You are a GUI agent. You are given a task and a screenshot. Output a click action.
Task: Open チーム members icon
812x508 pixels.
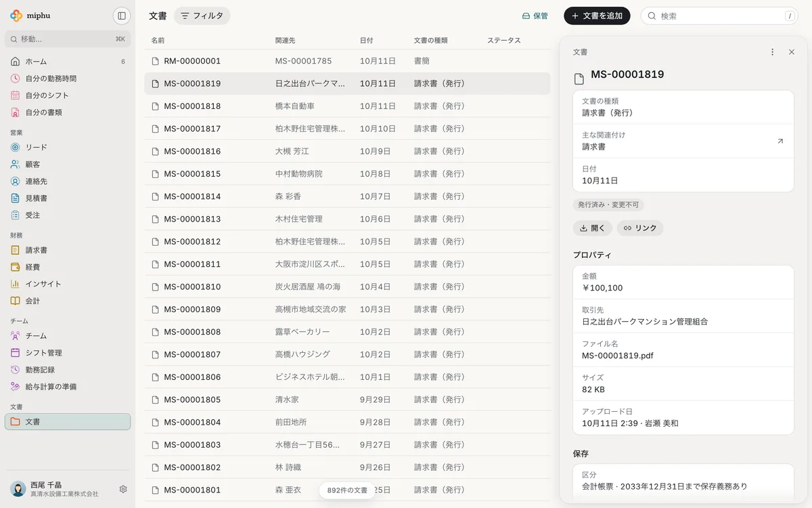coord(16,335)
